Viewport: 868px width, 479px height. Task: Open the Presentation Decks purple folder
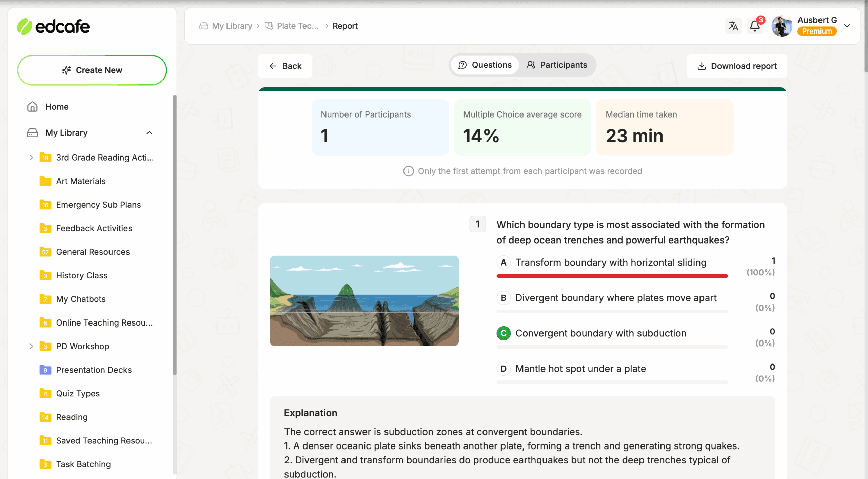point(45,370)
